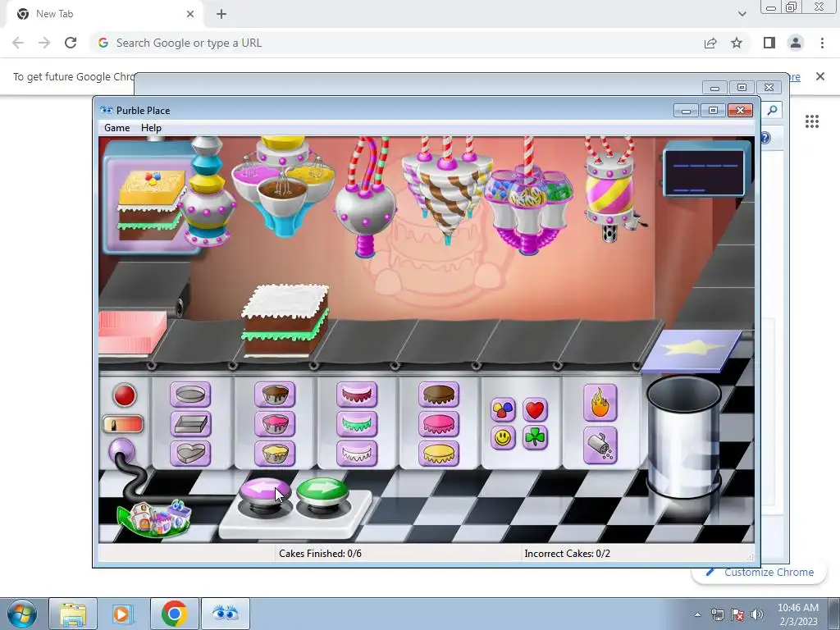Open Windows Media Player from taskbar
The image size is (840, 630).
122,614
